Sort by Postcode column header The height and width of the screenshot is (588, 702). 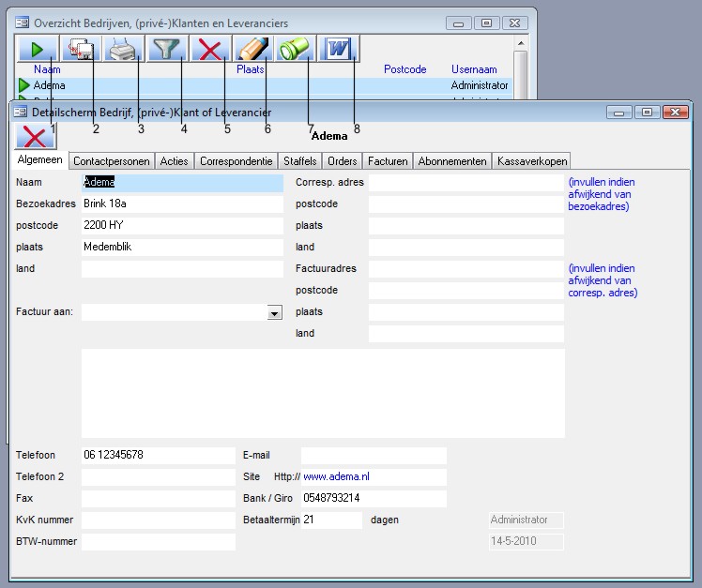(x=404, y=69)
